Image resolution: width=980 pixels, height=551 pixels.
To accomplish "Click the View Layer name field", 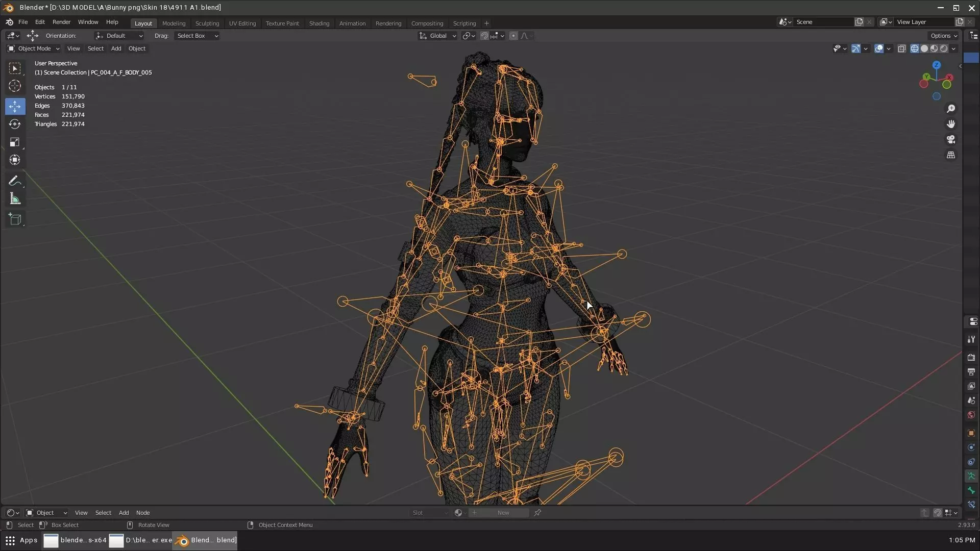I will tap(924, 22).
